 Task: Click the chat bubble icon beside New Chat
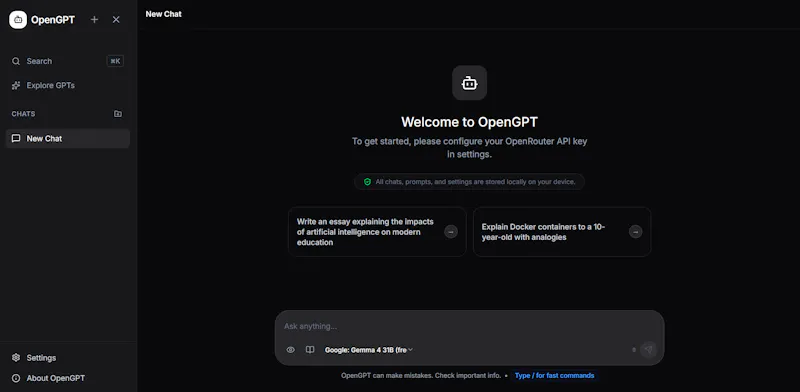(x=16, y=138)
